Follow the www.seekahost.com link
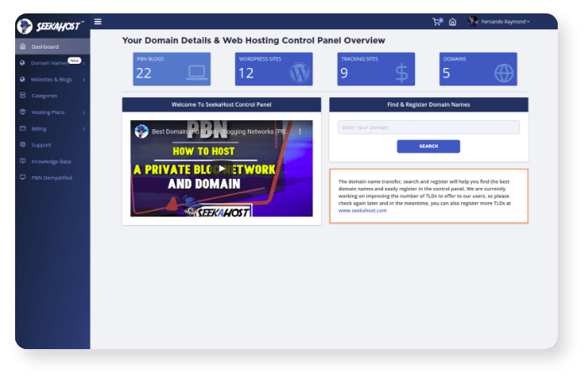The height and width of the screenshot is (381, 588). point(362,211)
